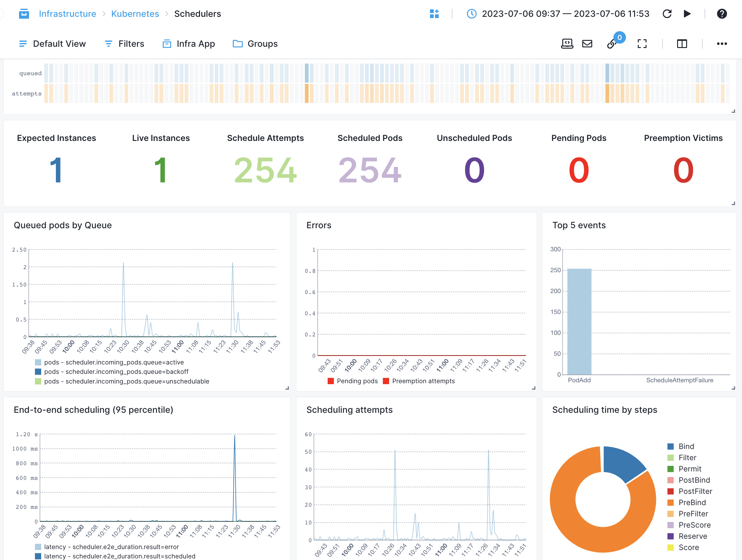The image size is (742, 560).
Task: Select the Score legend swatch
Action: click(671, 548)
